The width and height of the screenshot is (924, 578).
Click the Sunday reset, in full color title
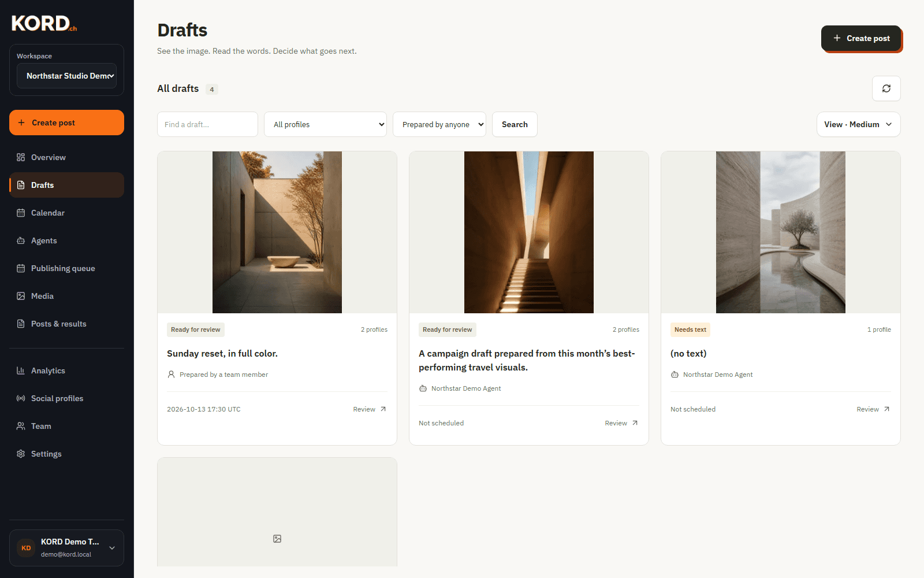(222, 353)
